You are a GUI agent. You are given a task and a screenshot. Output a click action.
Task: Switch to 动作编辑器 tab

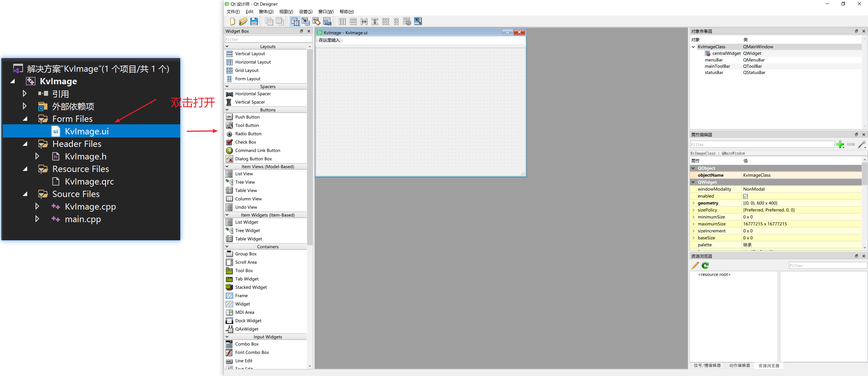(739, 366)
